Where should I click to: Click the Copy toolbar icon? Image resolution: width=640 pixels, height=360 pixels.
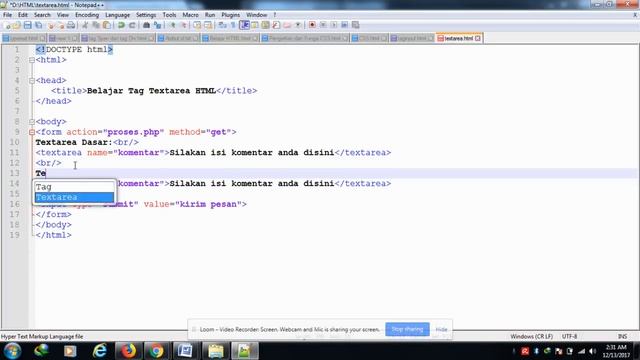point(96,25)
